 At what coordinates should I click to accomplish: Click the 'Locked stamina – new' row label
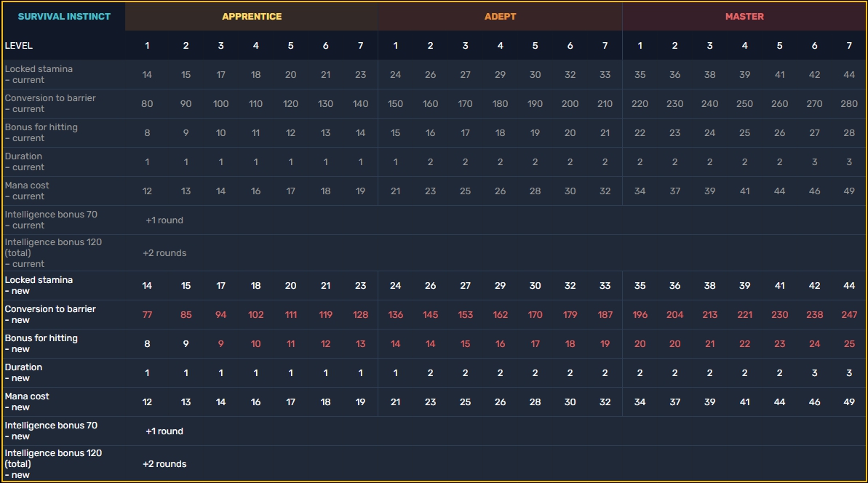[x=39, y=285]
